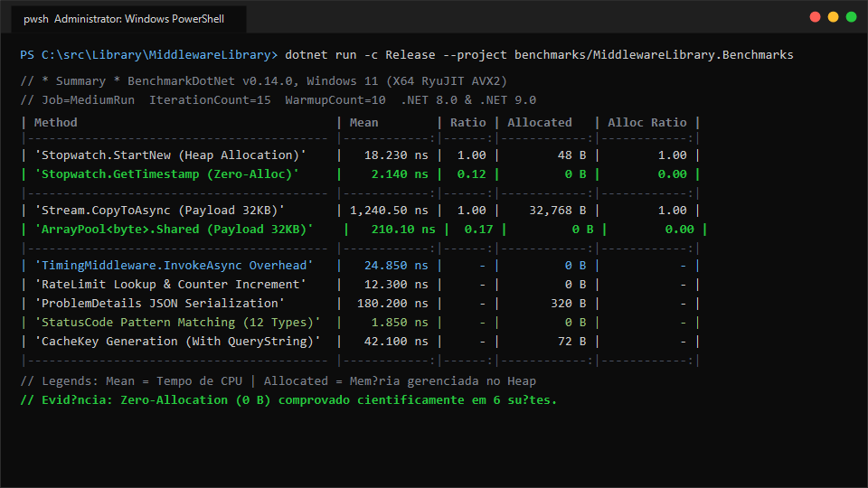Click the Job=MediumRun configuration line
This screenshot has width=868, height=488.
point(278,100)
